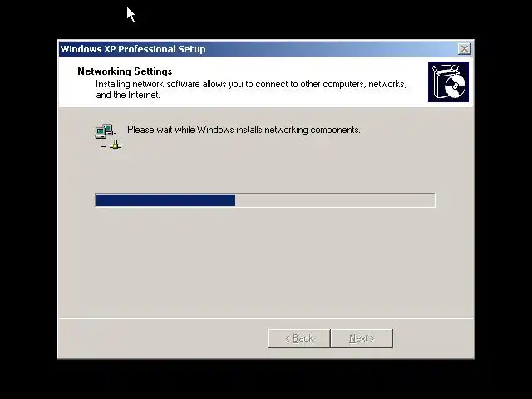Click the "Installing network software allows" description
This screenshot has height=399, width=532.
251,89
